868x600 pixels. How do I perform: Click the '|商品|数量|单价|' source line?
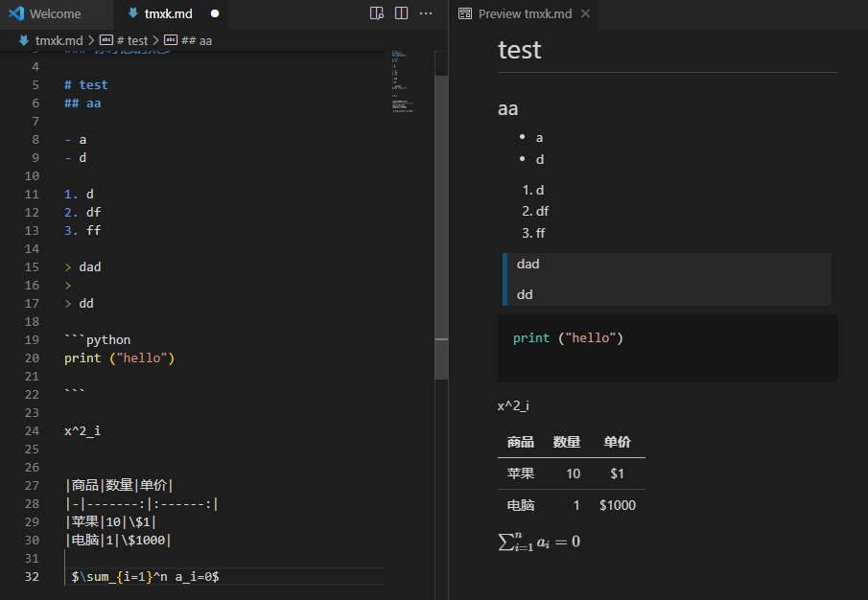(x=120, y=485)
